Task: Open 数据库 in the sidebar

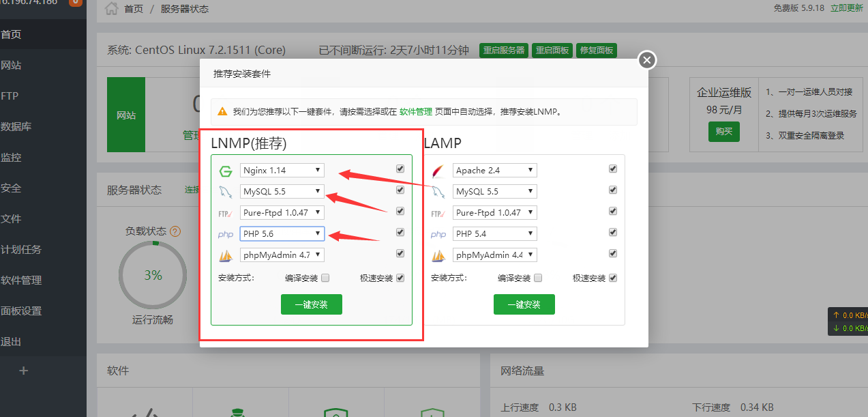Action: tap(43, 126)
